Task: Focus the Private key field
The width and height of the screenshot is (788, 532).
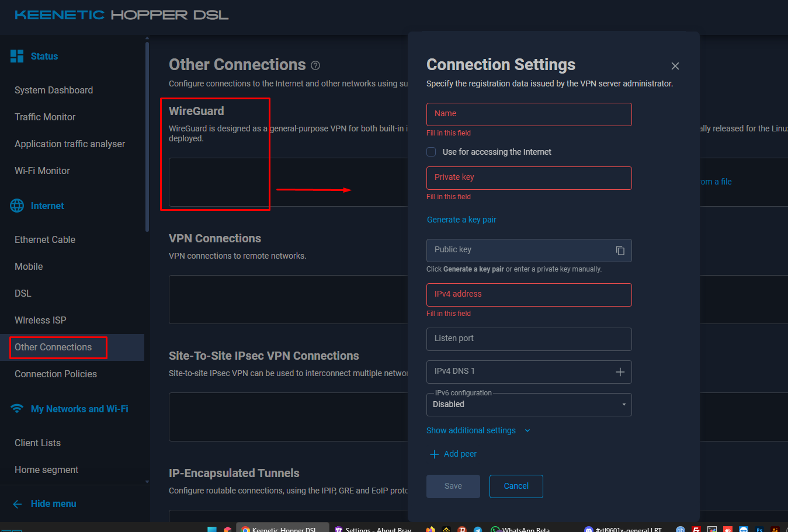Action: pos(529,178)
